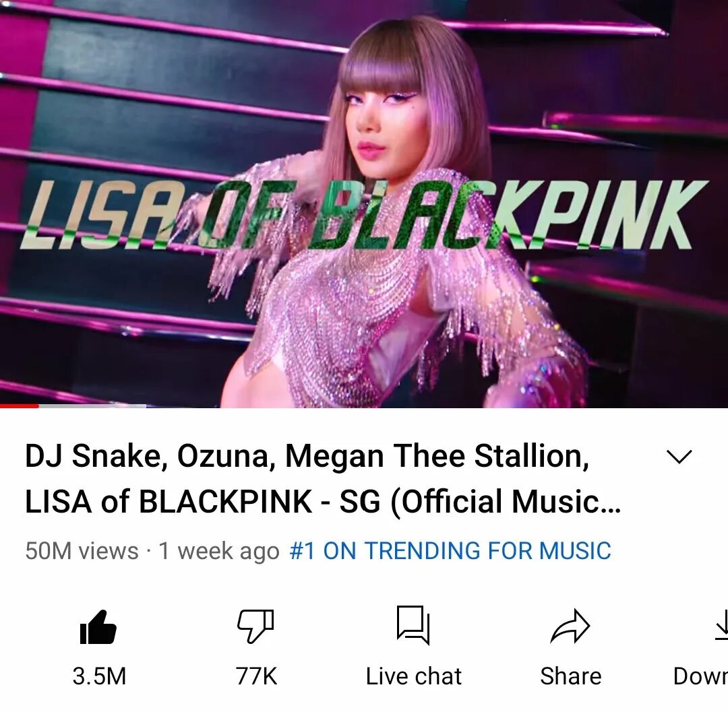Seek to the gray buffered progress section

(x=92, y=406)
